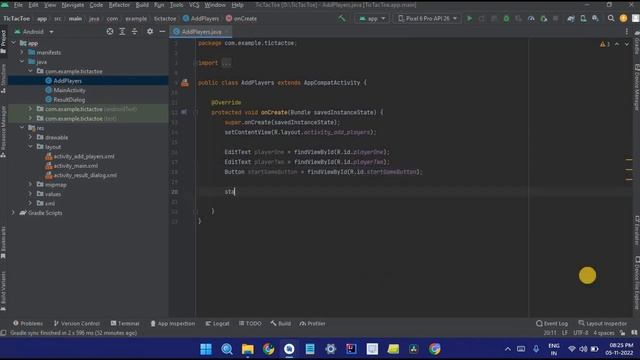Click editor tab options three-dots icon
640x360 pixels.
click(x=627, y=31)
